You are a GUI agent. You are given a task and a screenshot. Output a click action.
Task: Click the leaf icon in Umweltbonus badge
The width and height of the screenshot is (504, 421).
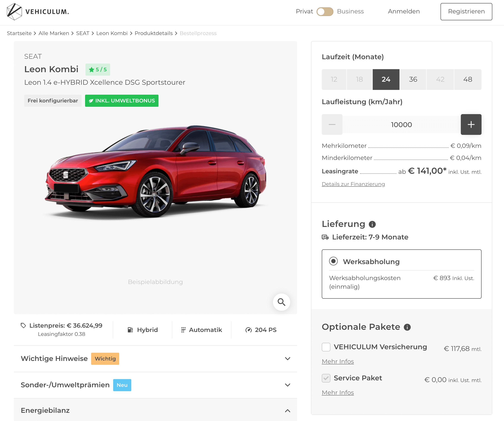(x=91, y=101)
